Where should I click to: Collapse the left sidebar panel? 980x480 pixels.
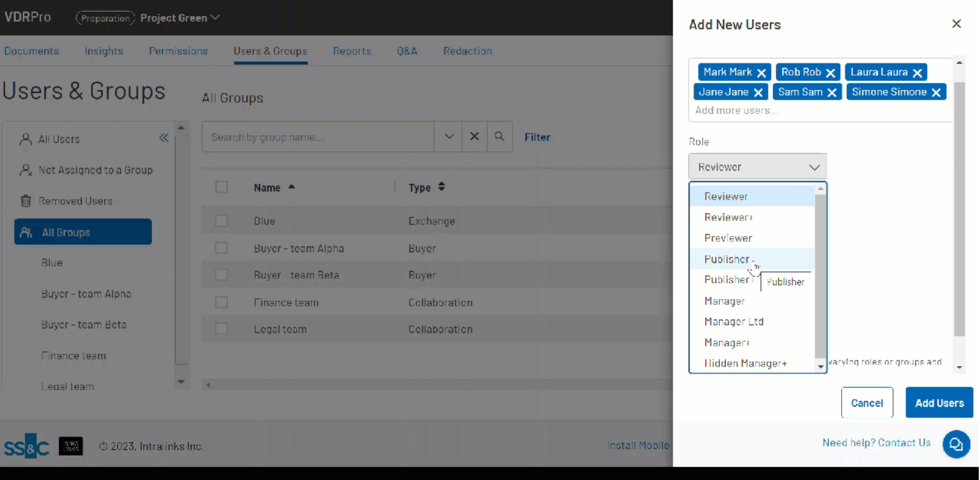coord(164,138)
